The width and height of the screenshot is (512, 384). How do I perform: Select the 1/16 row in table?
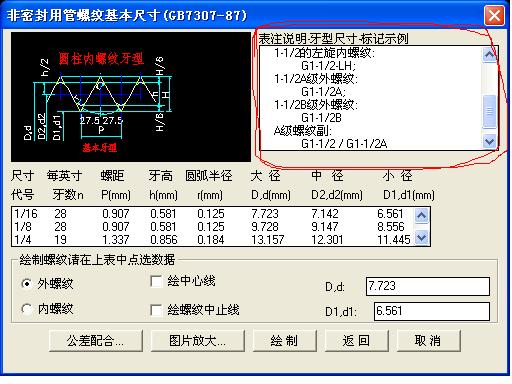tap(213, 214)
